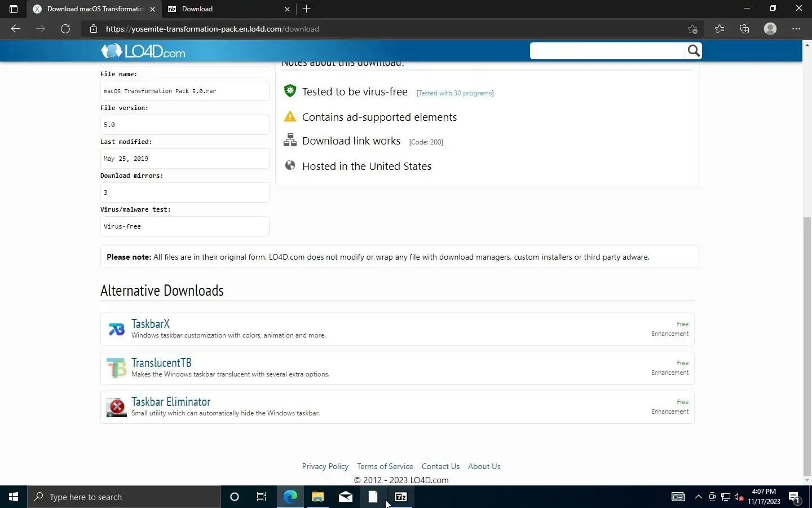Viewport: 812px width, 508px height.
Task: Open the 7-Zip taskbar icon
Action: (401, 497)
